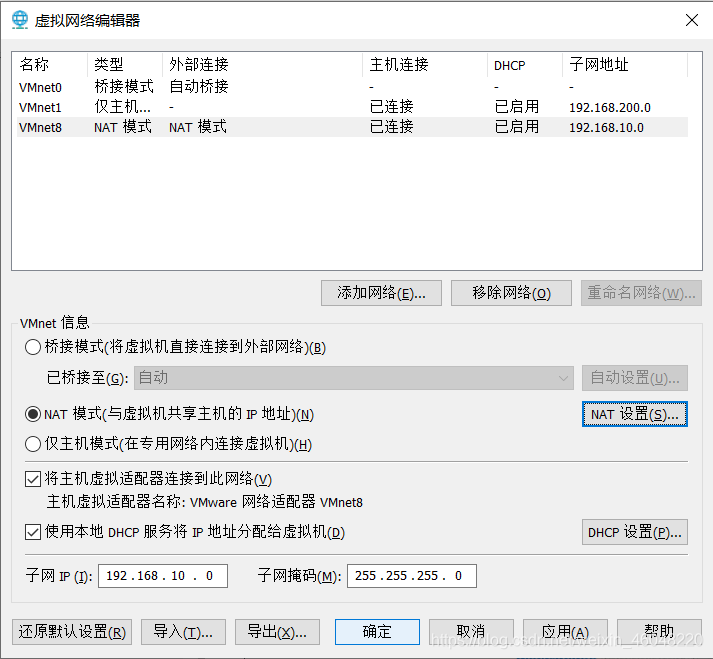
Task: Click DHCP column header
Action: (x=525, y=65)
